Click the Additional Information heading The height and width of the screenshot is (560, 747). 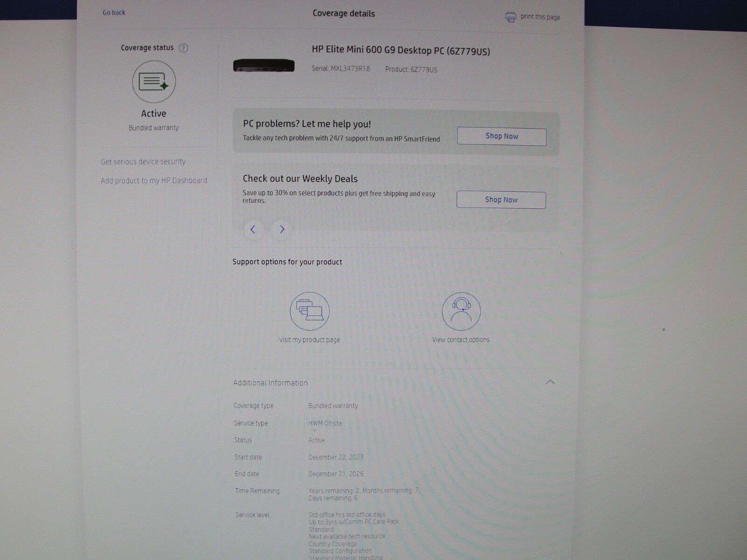[270, 383]
